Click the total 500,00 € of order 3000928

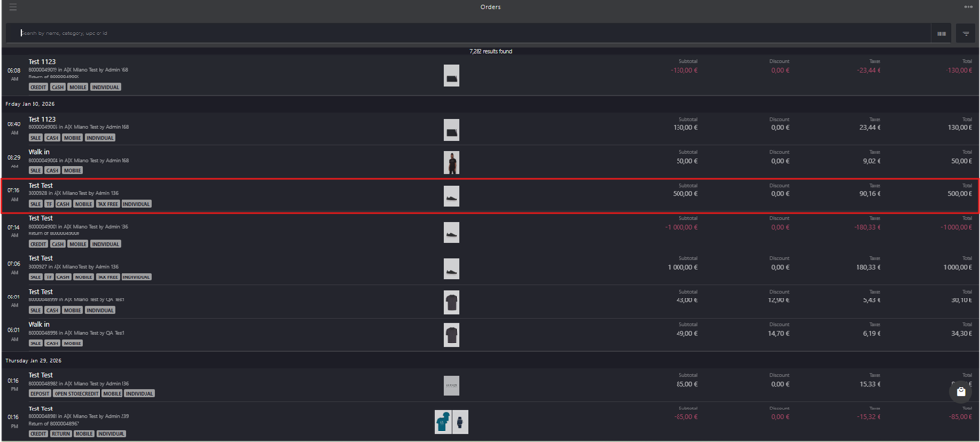tap(961, 194)
